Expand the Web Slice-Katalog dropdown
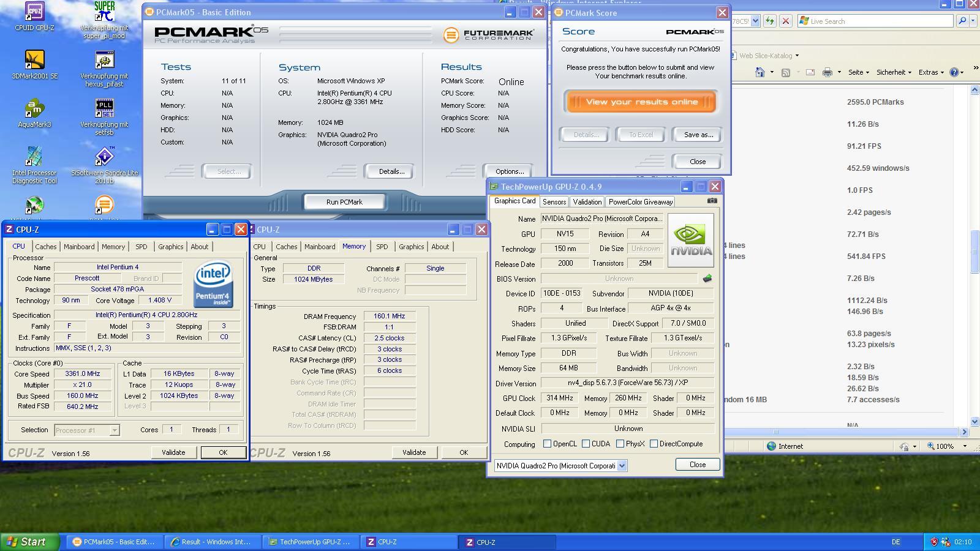 [x=796, y=56]
